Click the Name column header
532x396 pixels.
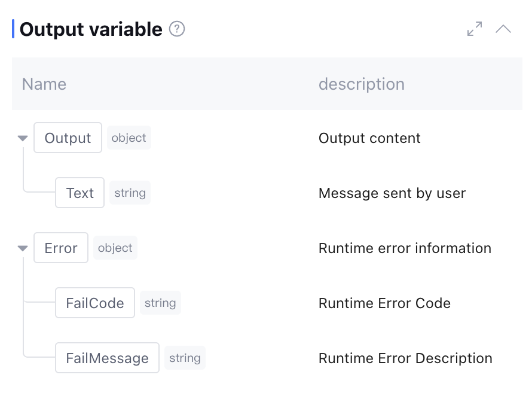(44, 84)
